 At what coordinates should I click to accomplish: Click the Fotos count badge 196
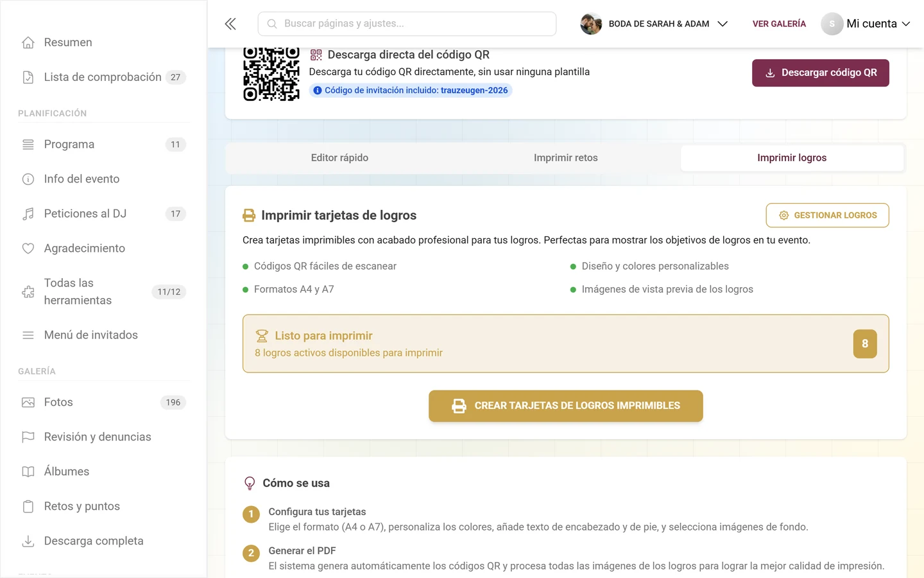[173, 403]
